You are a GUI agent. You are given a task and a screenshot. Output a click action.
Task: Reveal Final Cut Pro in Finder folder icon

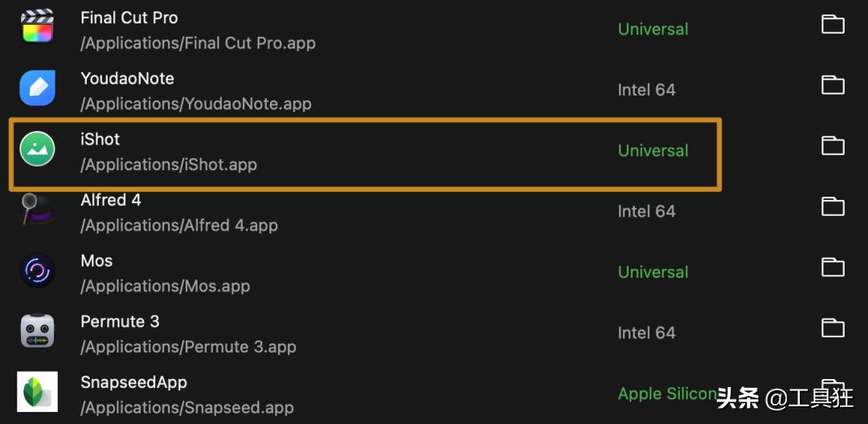pos(833,25)
